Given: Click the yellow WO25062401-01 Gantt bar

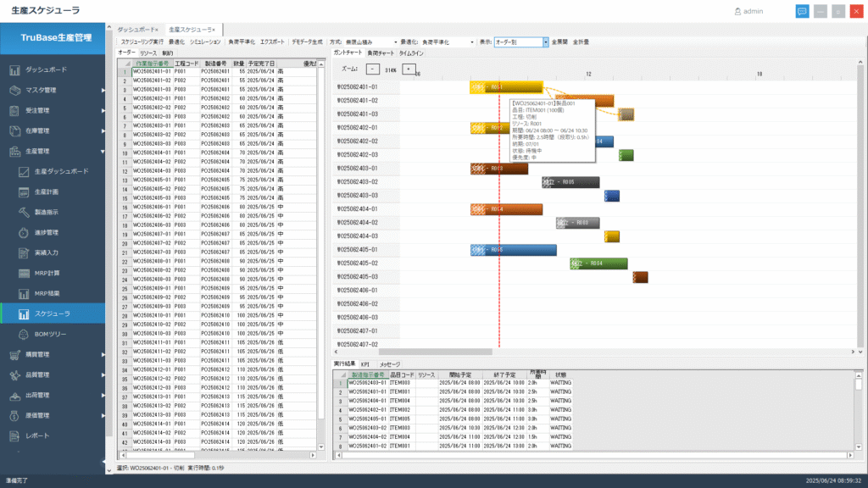Looking at the screenshot, I should [x=506, y=87].
